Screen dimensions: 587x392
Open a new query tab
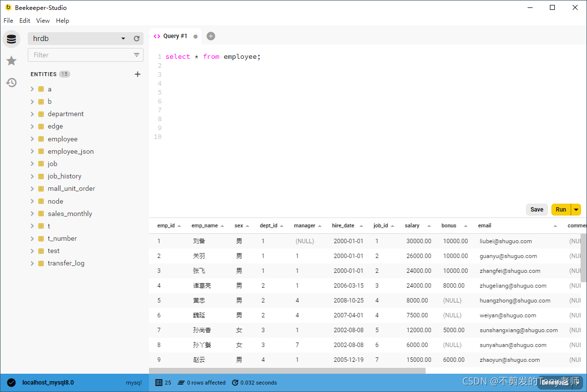point(211,36)
